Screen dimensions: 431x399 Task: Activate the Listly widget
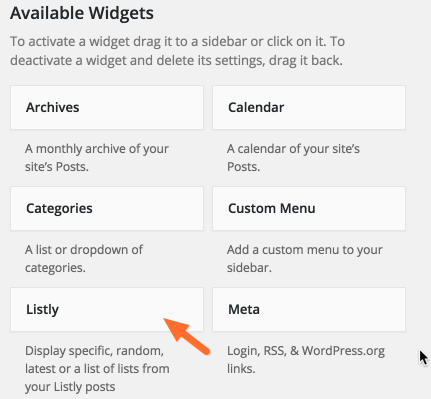107,309
